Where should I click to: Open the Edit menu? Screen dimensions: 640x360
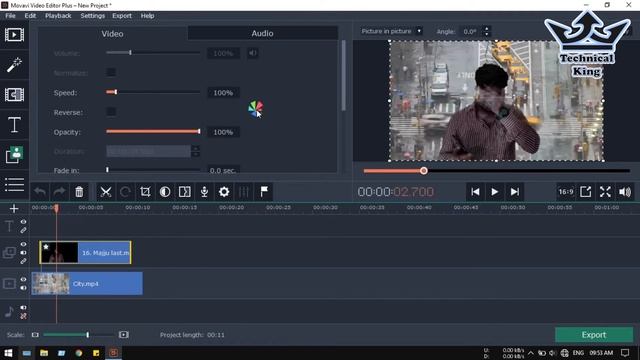pos(30,16)
